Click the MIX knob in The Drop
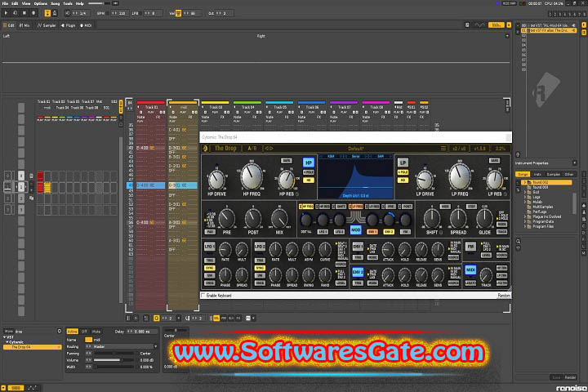Screen dimensions: 588x392 click(279, 219)
